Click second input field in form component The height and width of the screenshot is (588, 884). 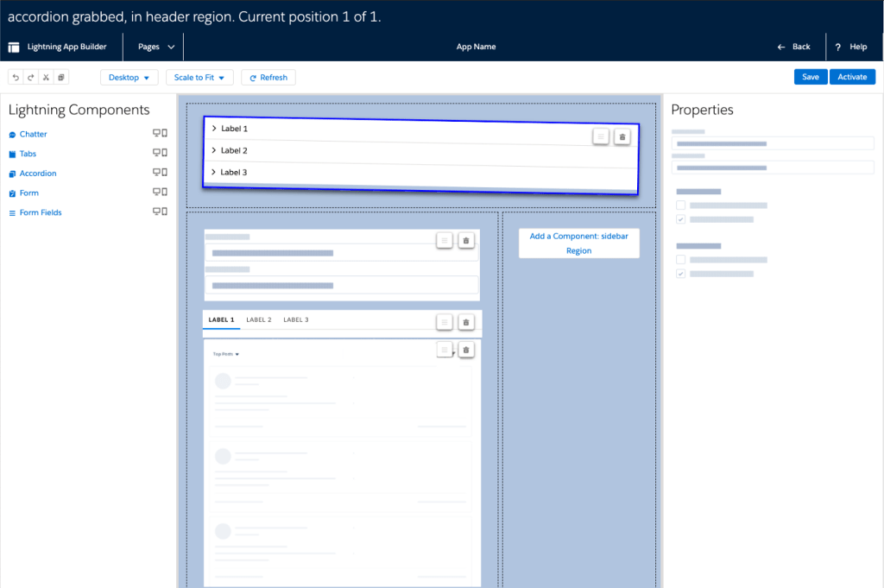tap(342, 285)
